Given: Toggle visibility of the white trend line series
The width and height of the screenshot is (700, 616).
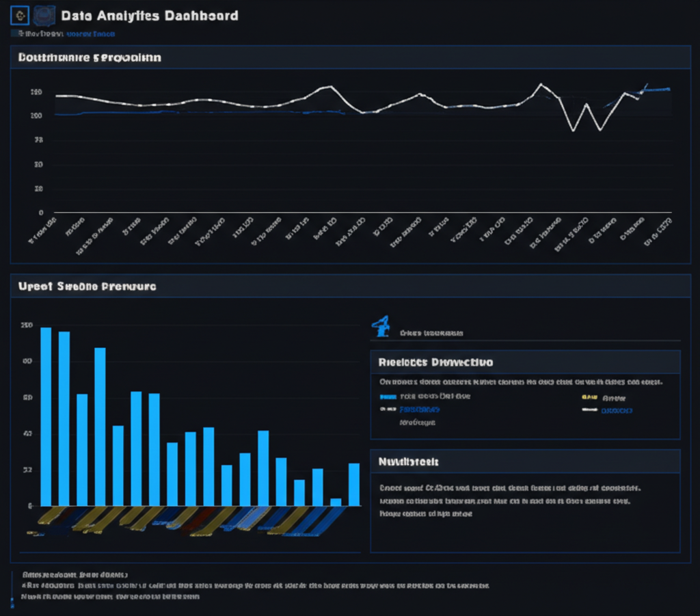Looking at the screenshot, I should pos(589,410).
